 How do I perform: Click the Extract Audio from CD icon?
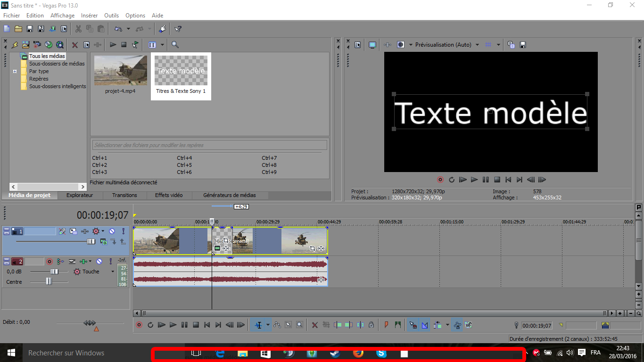(x=49, y=45)
